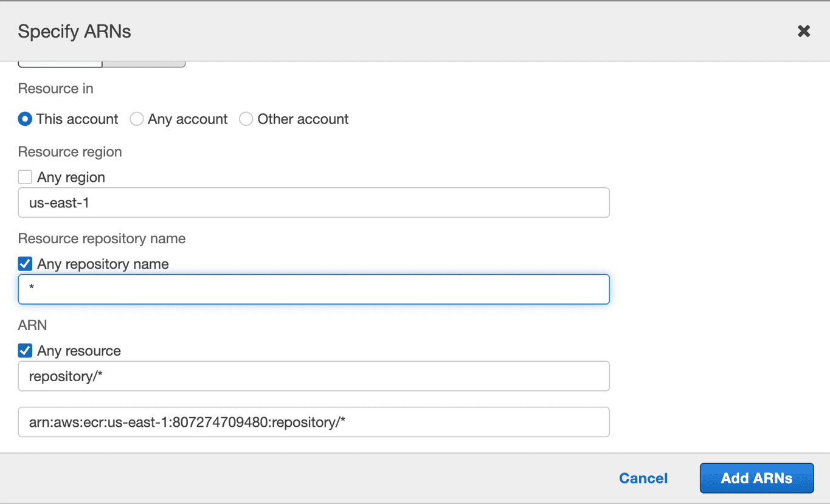Click the Resource region section label

[x=69, y=151]
